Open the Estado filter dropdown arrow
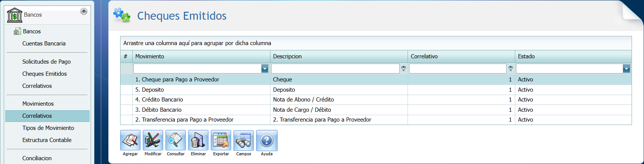 (x=626, y=69)
